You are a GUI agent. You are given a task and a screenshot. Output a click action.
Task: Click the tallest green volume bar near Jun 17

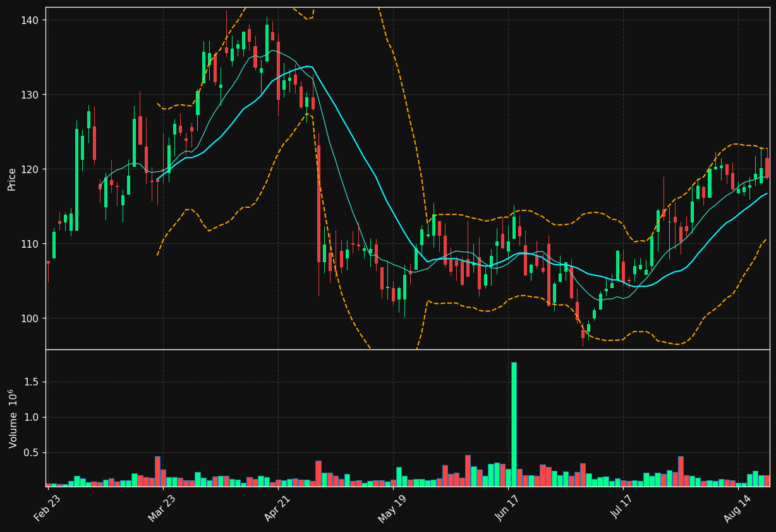point(514,424)
